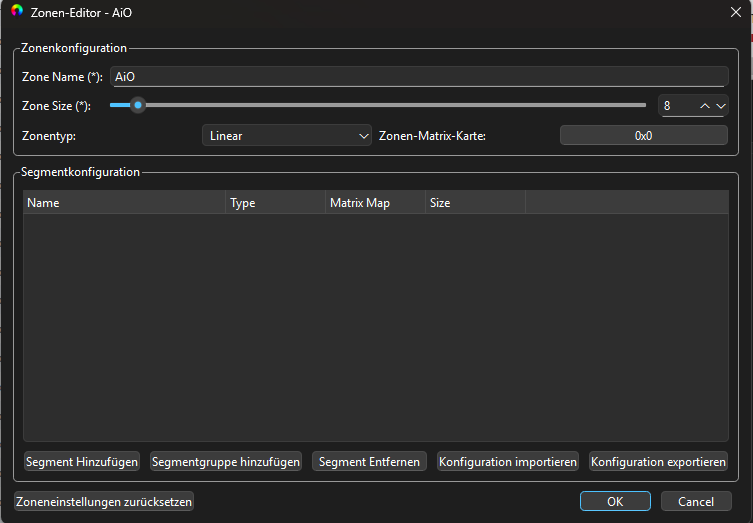Viewport: 753px width, 523px height.
Task: Click the Size column header
Action: coord(475,203)
